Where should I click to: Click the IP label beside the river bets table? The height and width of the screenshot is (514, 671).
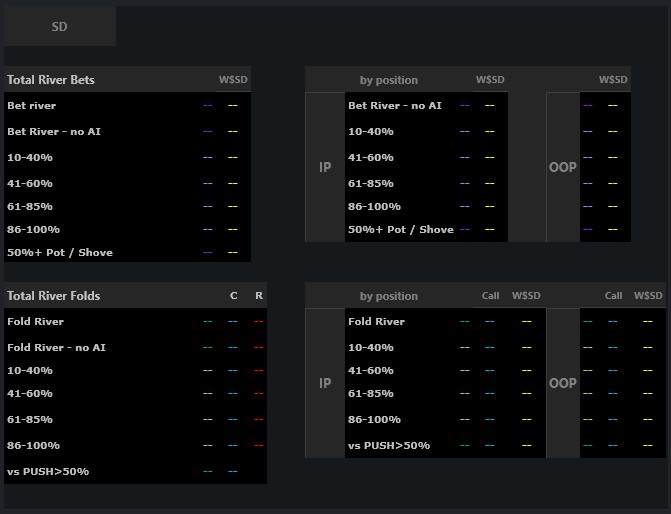(325, 167)
